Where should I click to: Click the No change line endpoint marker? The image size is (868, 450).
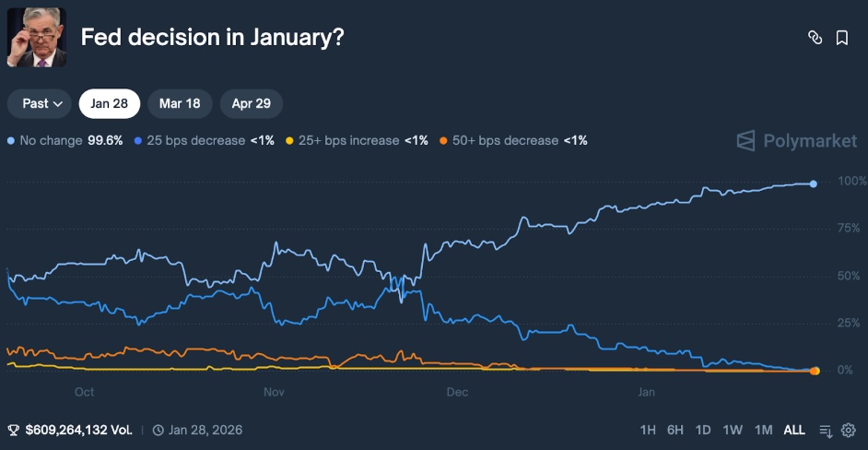pos(813,184)
